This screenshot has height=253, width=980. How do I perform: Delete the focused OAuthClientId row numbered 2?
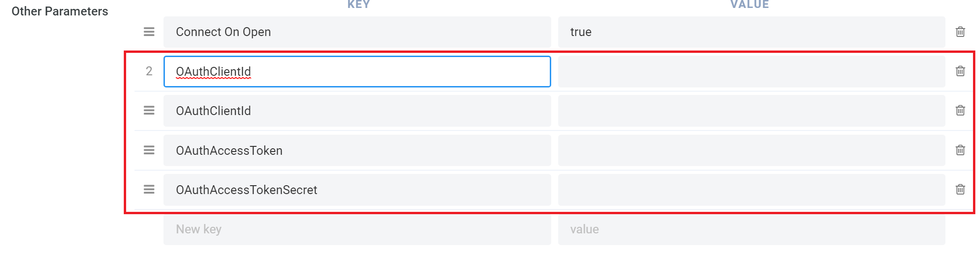click(x=960, y=71)
